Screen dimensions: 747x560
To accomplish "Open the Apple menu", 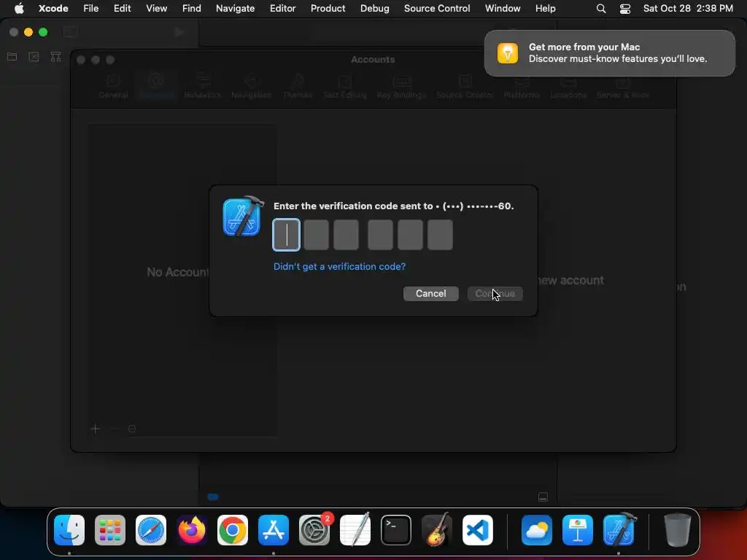I will click(x=19, y=8).
